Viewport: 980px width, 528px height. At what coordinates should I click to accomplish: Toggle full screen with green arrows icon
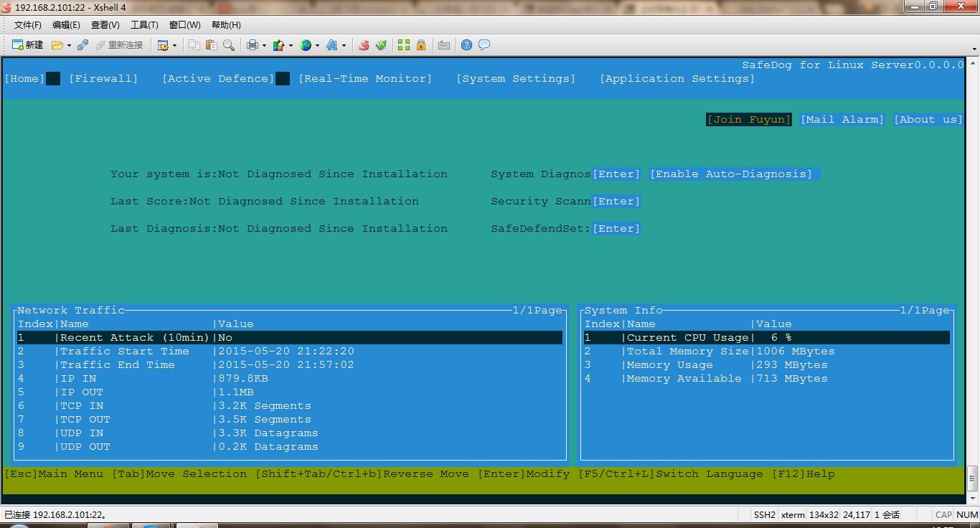pos(404,45)
